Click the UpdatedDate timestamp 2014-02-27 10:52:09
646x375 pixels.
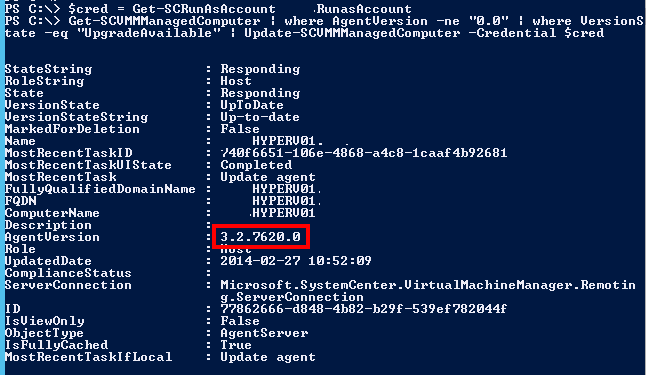[296, 260]
